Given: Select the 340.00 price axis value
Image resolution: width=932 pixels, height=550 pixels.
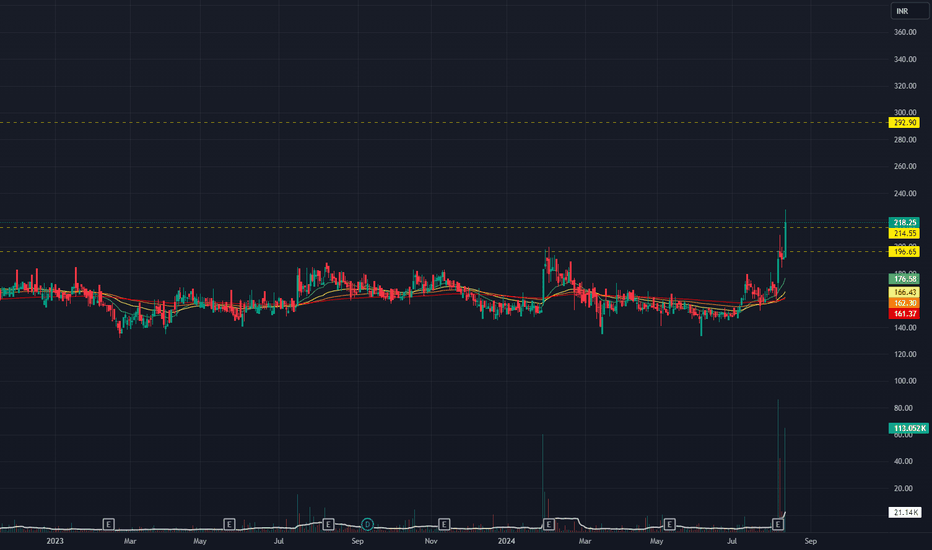Looking at the screenshot, I should (905, 59).
